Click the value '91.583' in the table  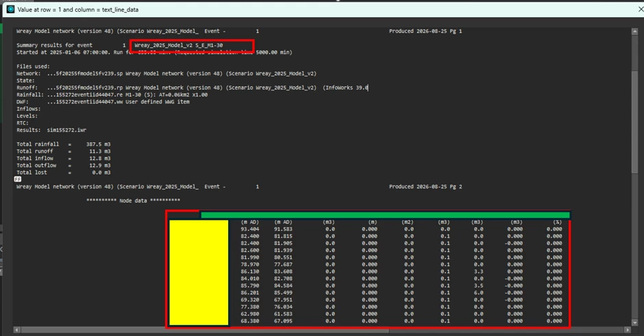[x=283, y=229]
